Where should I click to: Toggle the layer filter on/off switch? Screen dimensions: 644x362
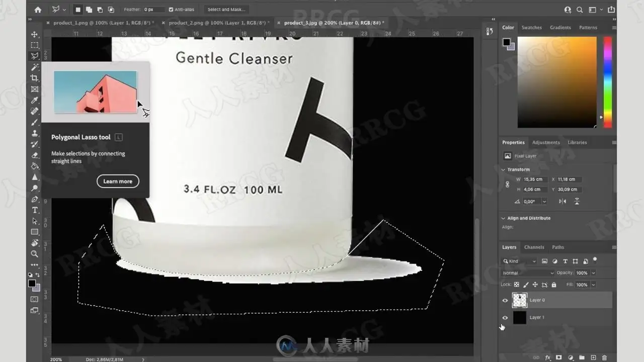(x=595, y=260)
